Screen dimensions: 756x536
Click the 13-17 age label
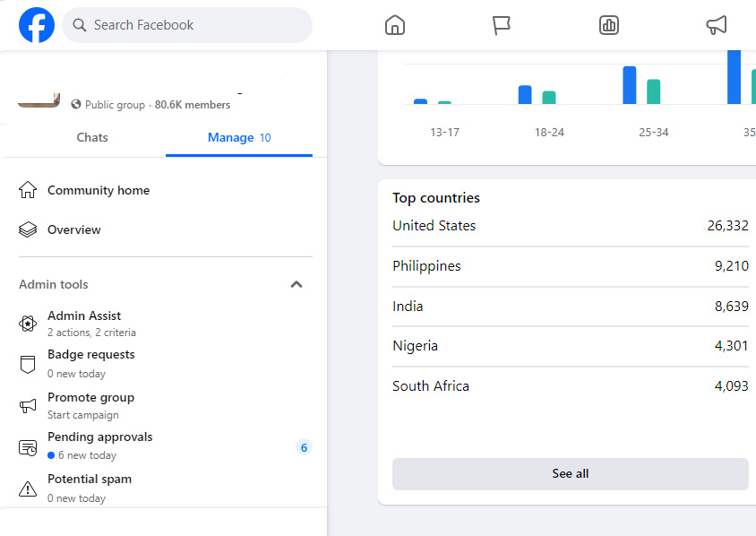444,132
